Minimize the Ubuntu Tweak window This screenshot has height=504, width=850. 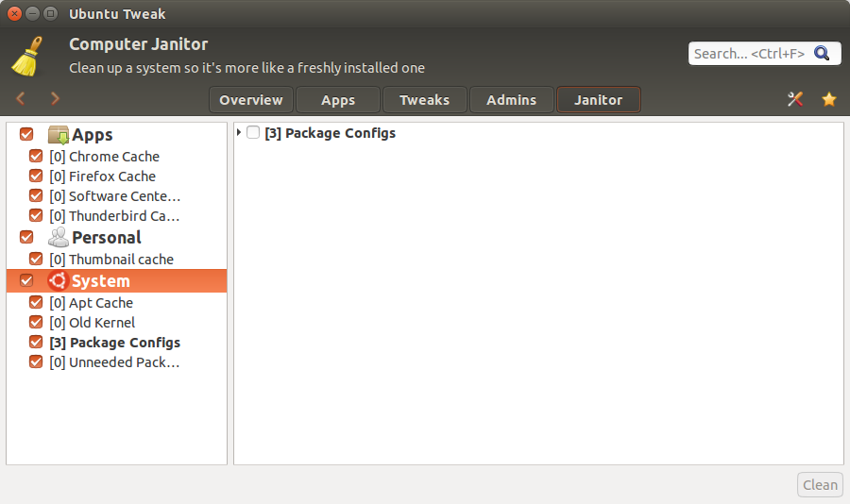(x=32, y=13)
